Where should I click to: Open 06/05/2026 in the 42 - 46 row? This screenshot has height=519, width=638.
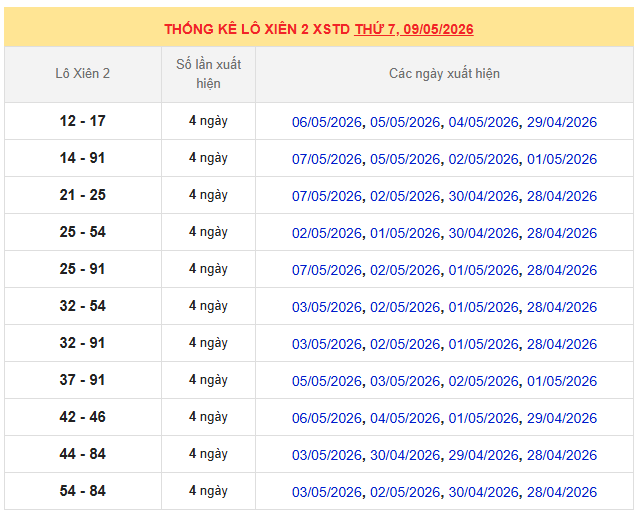click(x=327, y=418)
